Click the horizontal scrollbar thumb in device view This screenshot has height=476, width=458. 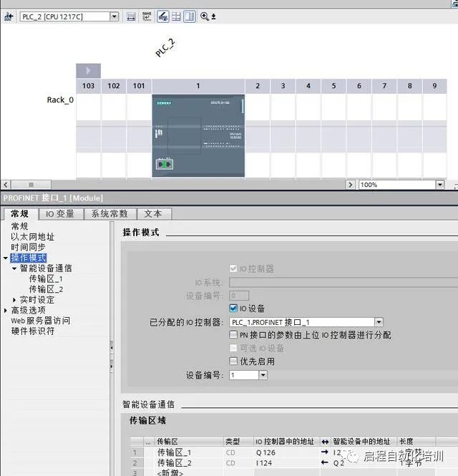click(x=31, y=185)
